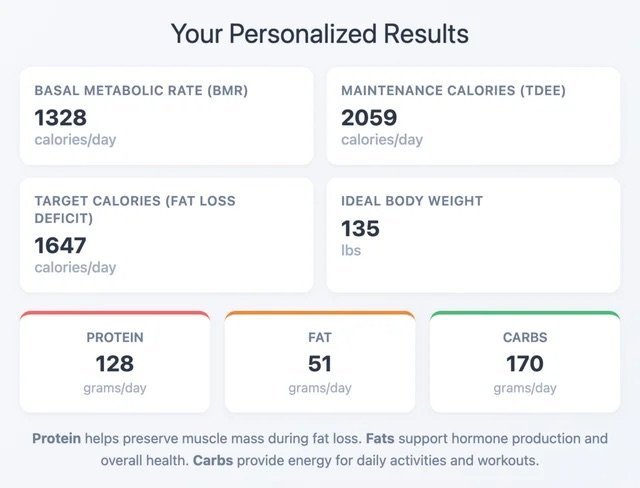
Task: Click the red bar atop Protein card
Action: 115,313
